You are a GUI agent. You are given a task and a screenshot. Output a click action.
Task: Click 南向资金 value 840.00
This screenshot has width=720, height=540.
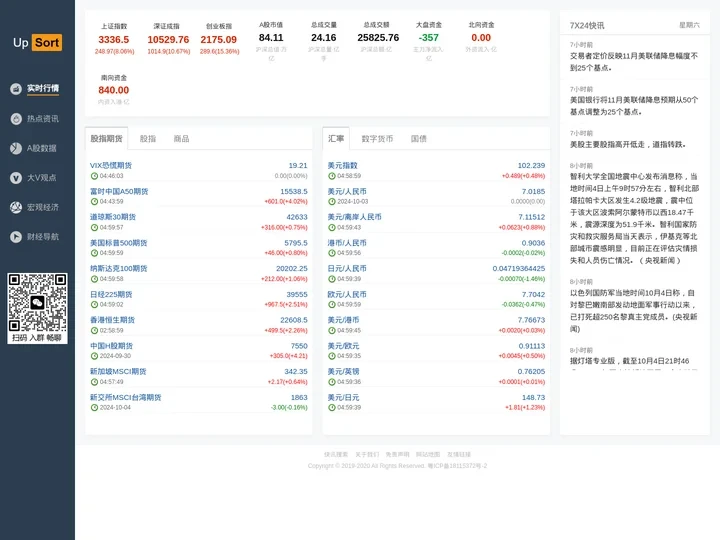coord(114,90)
